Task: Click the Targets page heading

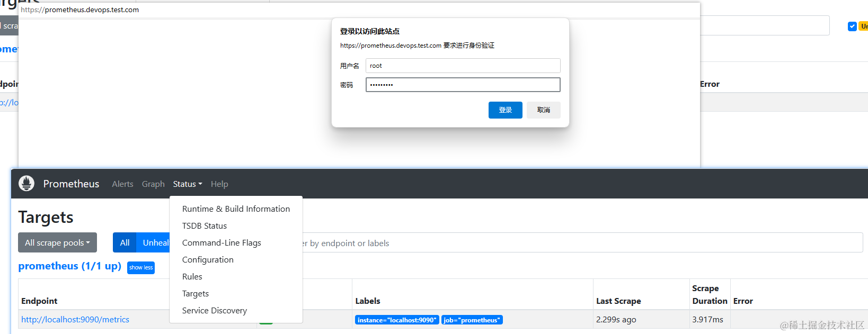Action: coord(46,217)
